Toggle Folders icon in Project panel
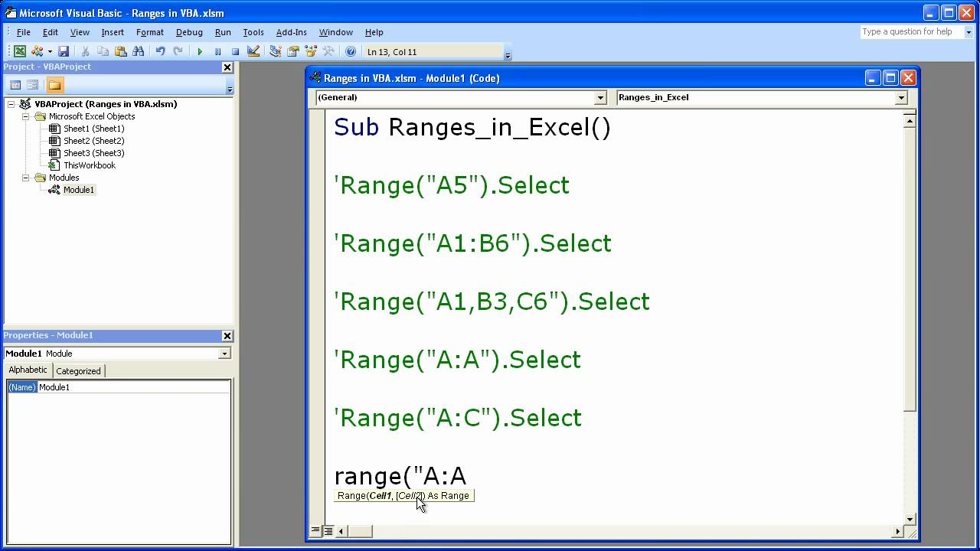 54,85
